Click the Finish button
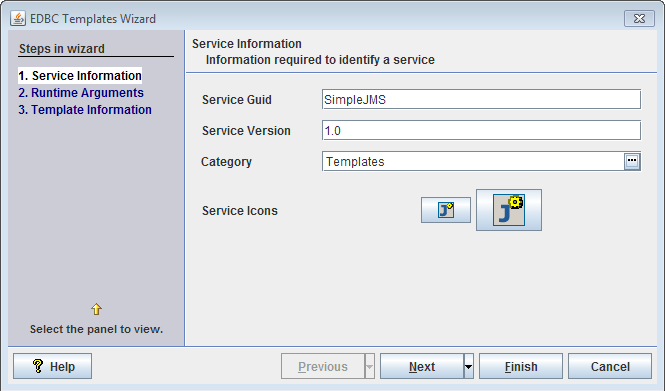Viewport: 665px width, 391px height. click(521, 366)
